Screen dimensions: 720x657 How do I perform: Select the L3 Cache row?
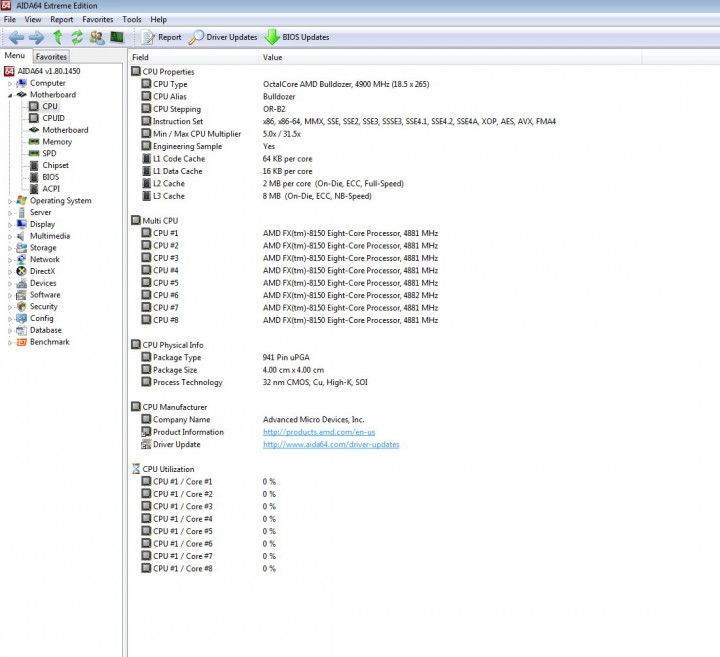[256, 196]
